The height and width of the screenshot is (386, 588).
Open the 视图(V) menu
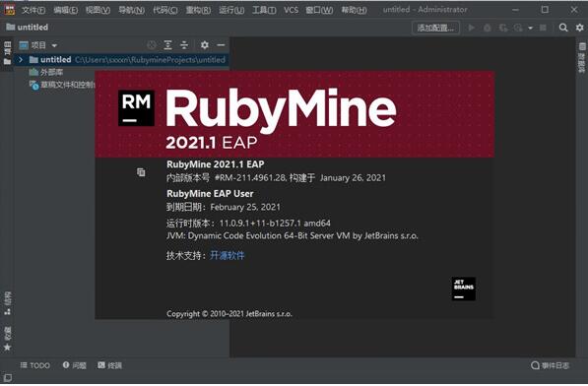pos(98,10)
